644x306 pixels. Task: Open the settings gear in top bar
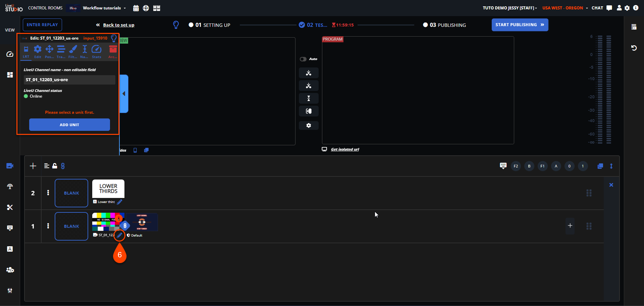tap(627, 8)
